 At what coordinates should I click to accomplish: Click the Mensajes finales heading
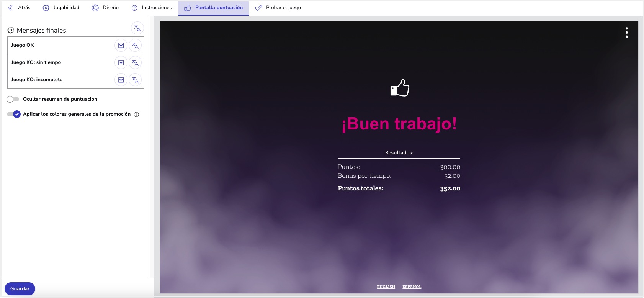click(x=41, y=30)
